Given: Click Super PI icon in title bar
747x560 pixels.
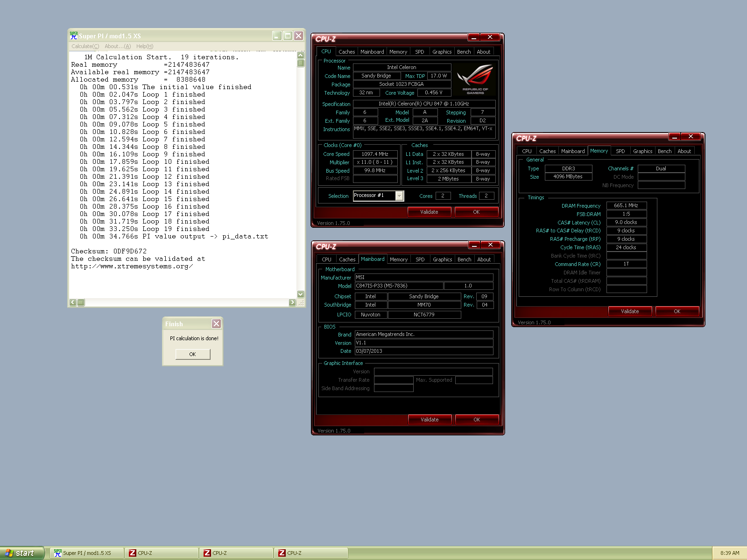Looking at the screenshot, I should click(74, 35).
